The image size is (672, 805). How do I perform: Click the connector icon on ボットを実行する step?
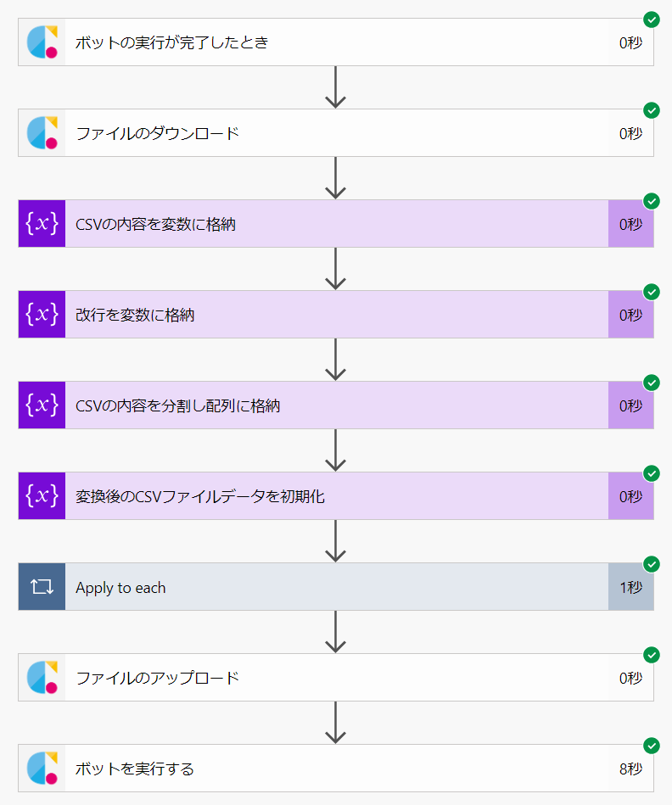42,769
